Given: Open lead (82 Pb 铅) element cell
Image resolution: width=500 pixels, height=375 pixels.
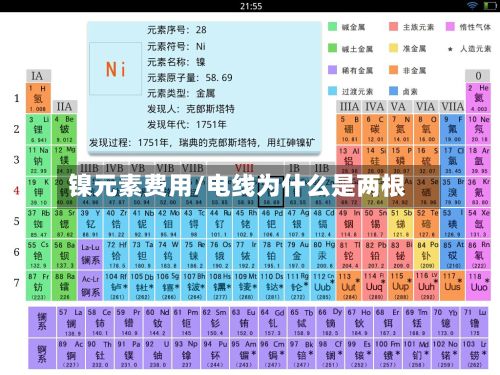Looking at the screenshot, I should (375, 255).
